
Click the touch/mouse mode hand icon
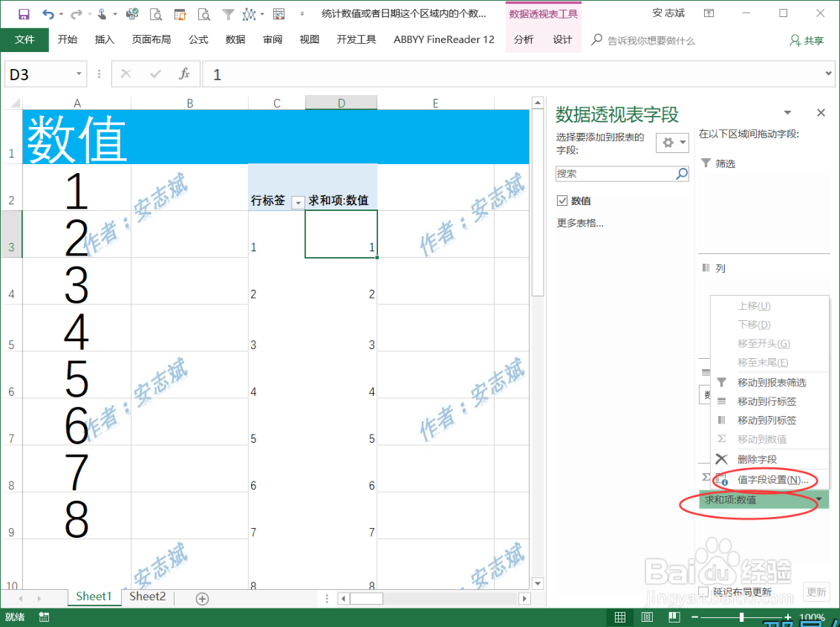[x=102, y=14]
